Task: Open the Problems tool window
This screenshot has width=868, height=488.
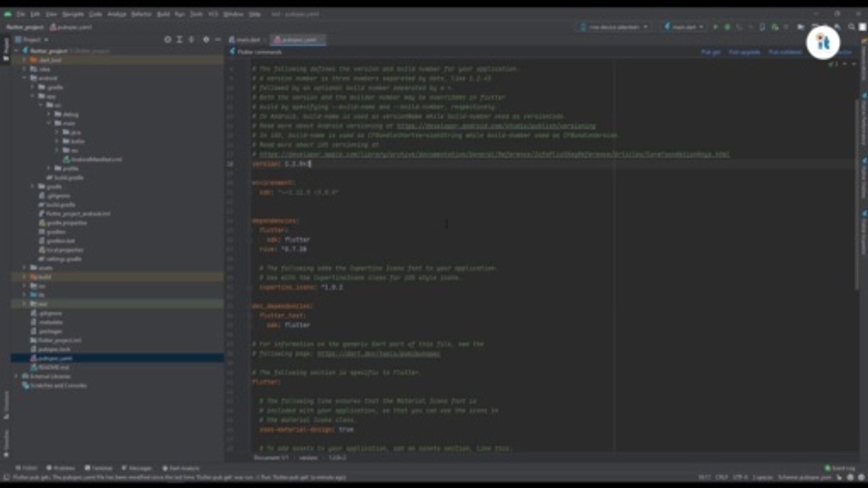Action: coord(60,468)
